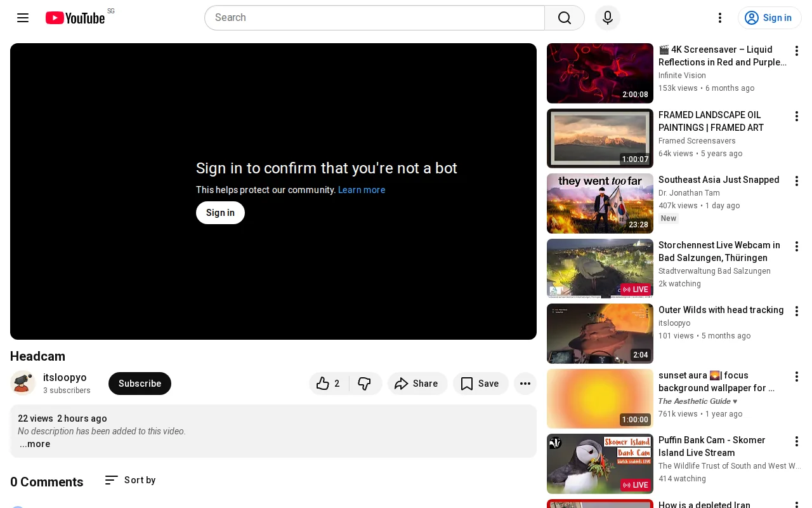Click 'Storchennest Live Webcam' title text

coord(719,251)
